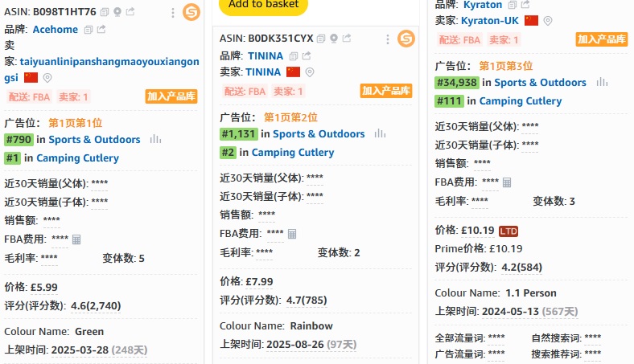The image size is (634, 364).
Task: Open the three-dot menu on B0DK351CYX card
Action: pyautogui.click(x=387, y=39)
